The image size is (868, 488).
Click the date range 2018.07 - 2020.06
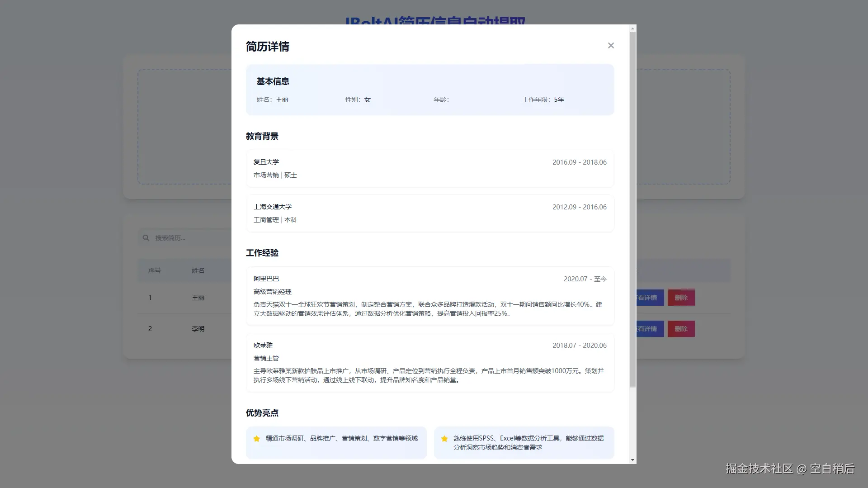click(x=580, y=346)
